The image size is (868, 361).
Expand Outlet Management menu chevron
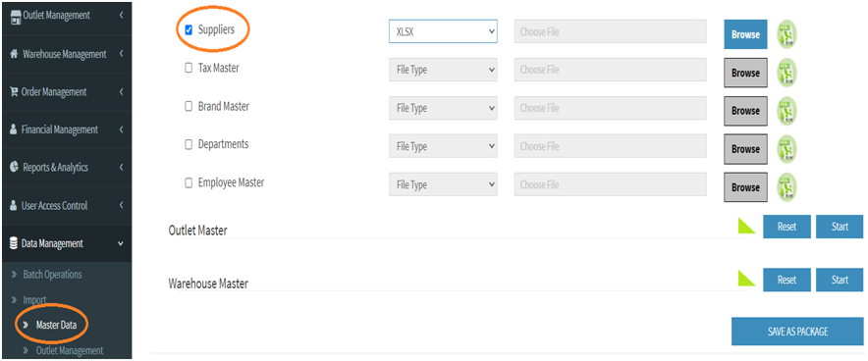[121, 16]
